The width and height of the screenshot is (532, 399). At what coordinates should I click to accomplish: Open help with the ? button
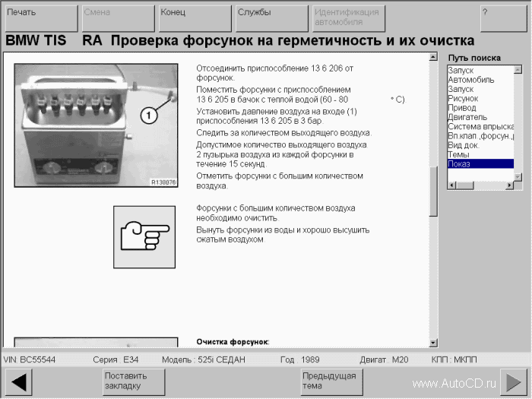(x=503, y=18)
